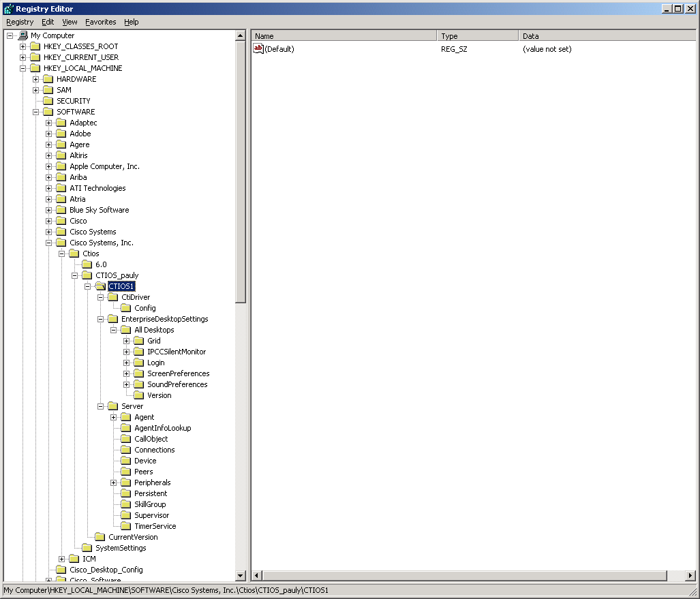Viewport: 700px width, 599px height.
Task: Select the Connections key
Action: click(155, 450)
